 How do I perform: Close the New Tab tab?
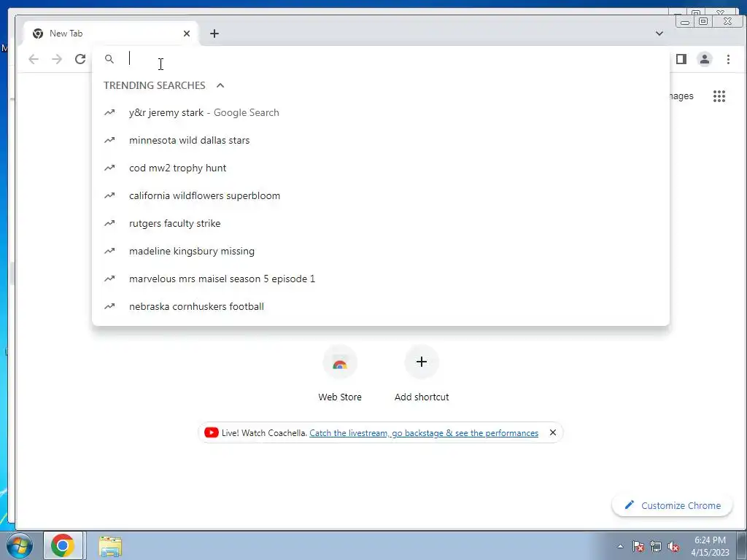187,34
